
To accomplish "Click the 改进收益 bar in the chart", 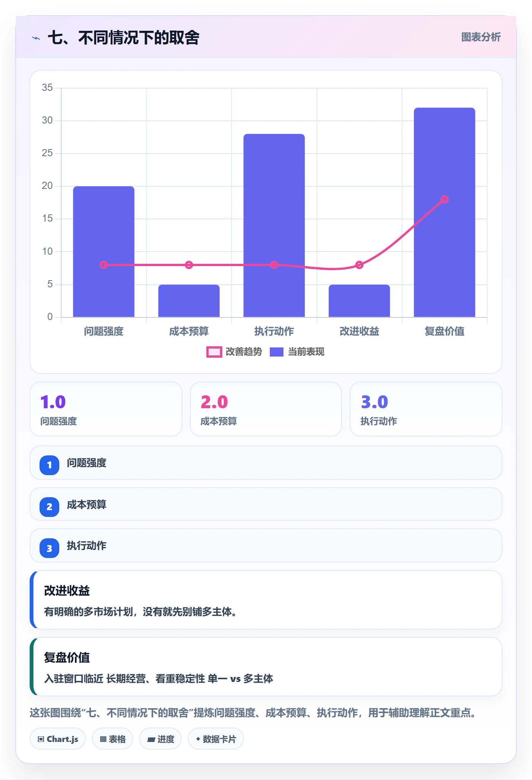I will click(x=359, y=301).
